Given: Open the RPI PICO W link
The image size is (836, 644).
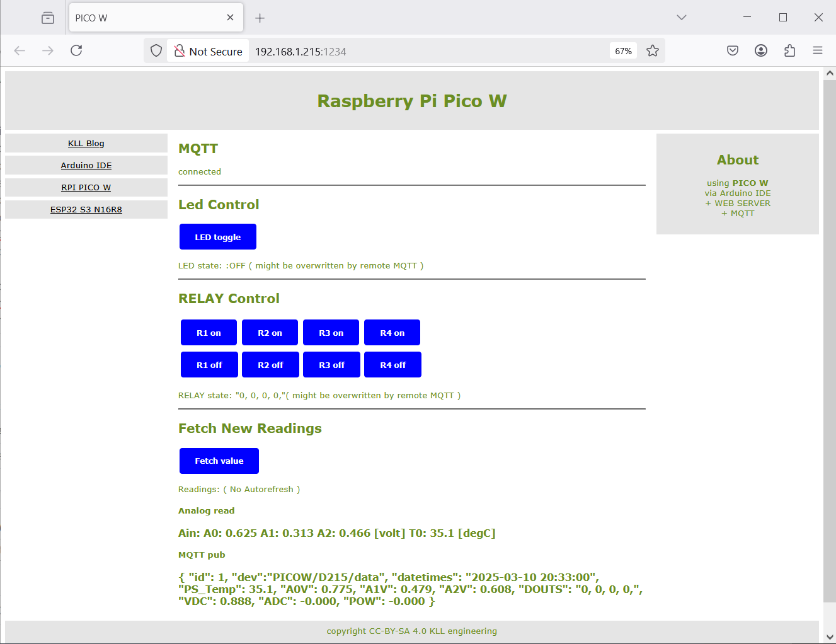Looking at the screenshot, I should pyautogui.click(x=86, y=188).
